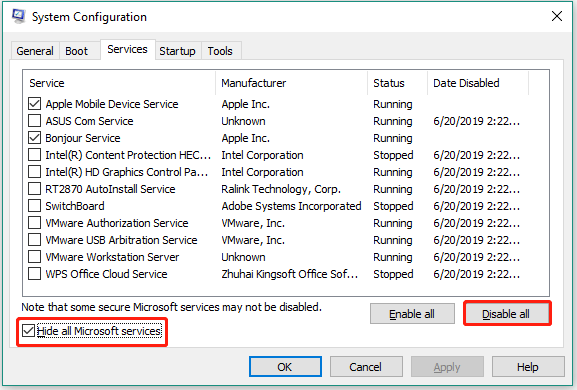Enable Intel(R) Content Protection HEC service checkbox

[x=35, y=155]
